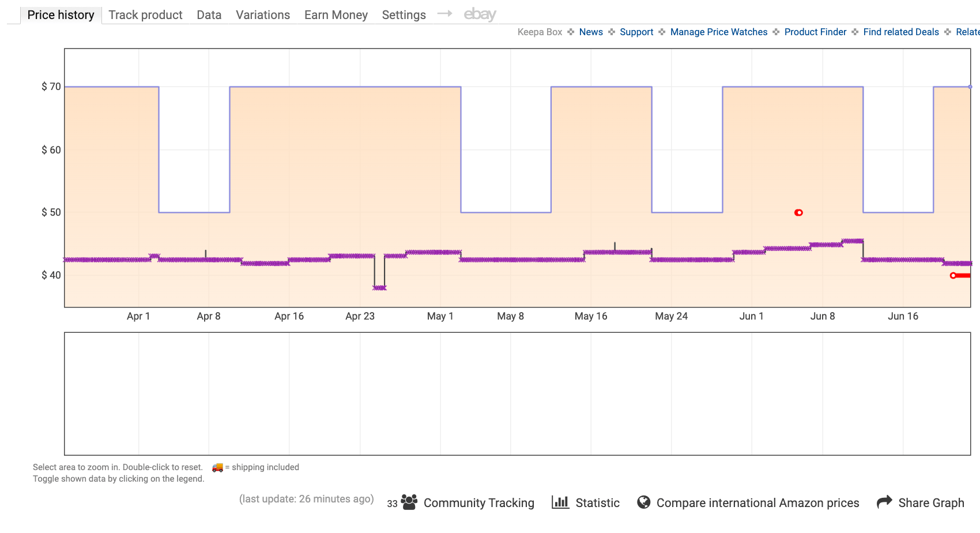Open the News link

coord(591,32)
